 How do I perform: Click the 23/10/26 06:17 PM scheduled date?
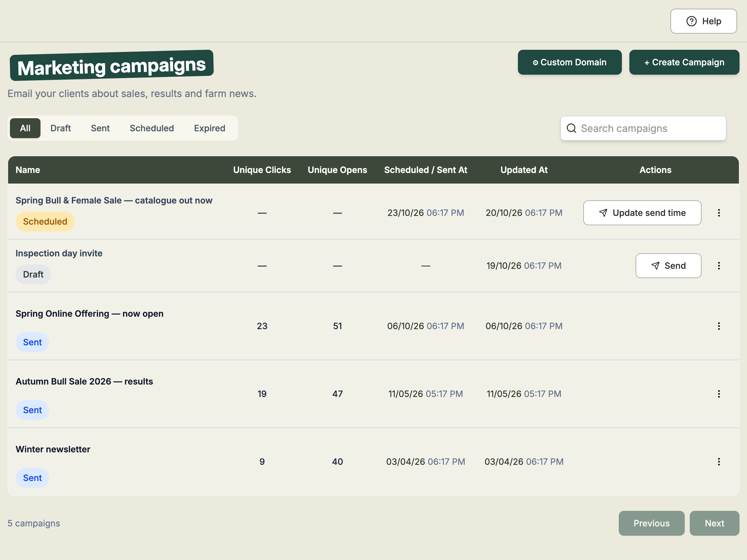click(x=425, y=213)
